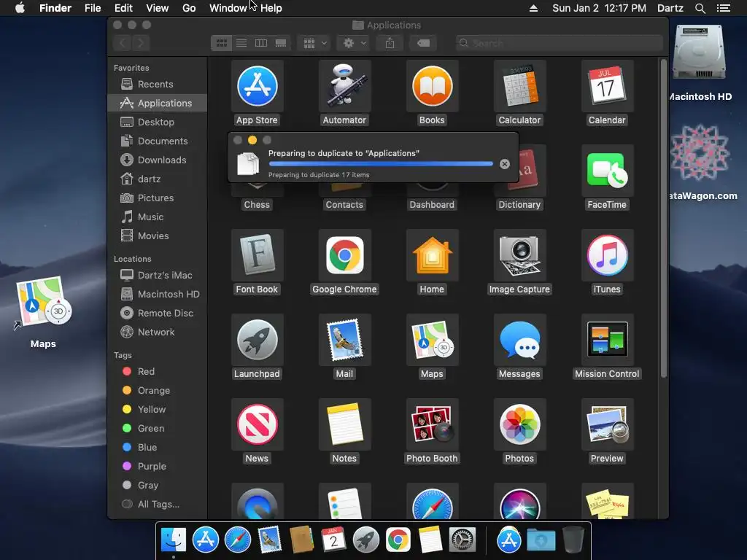Go forward with the toolbar forward arrow
The image size is (747, 560).
(x=141, y=43)
